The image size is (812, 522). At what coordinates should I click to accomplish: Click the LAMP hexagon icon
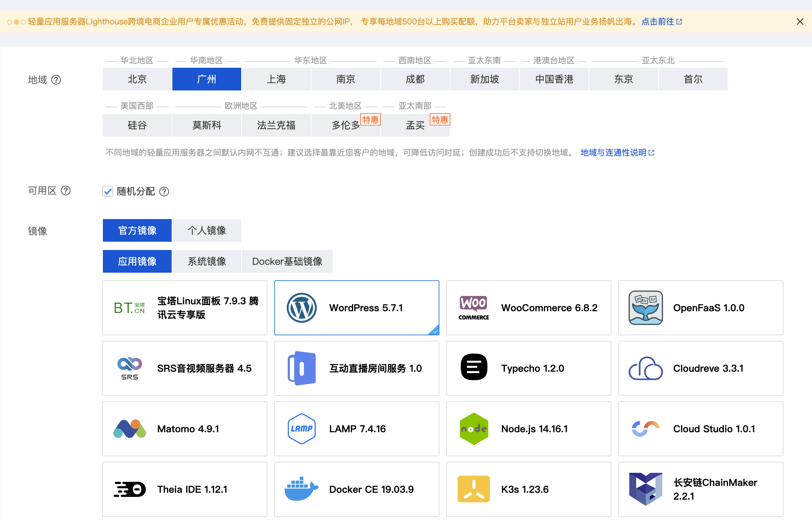302,429
